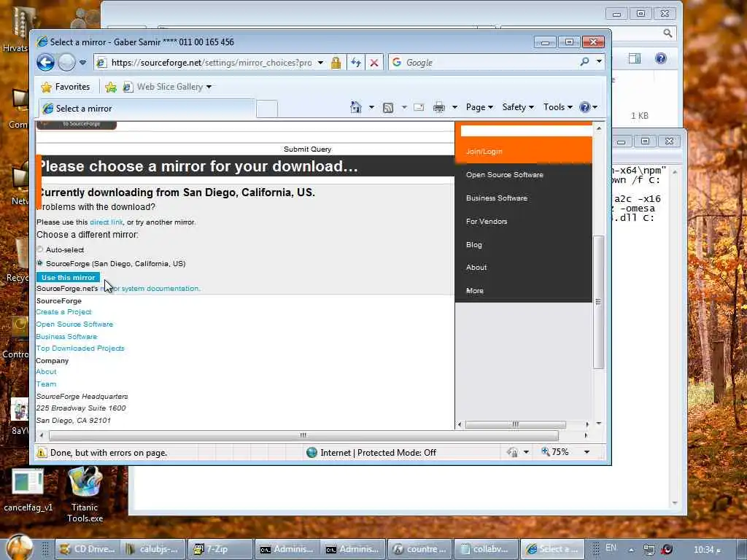Select the cancelfag_v1 desktop icon
Screen dimensions: 747x560
(28, 491)
